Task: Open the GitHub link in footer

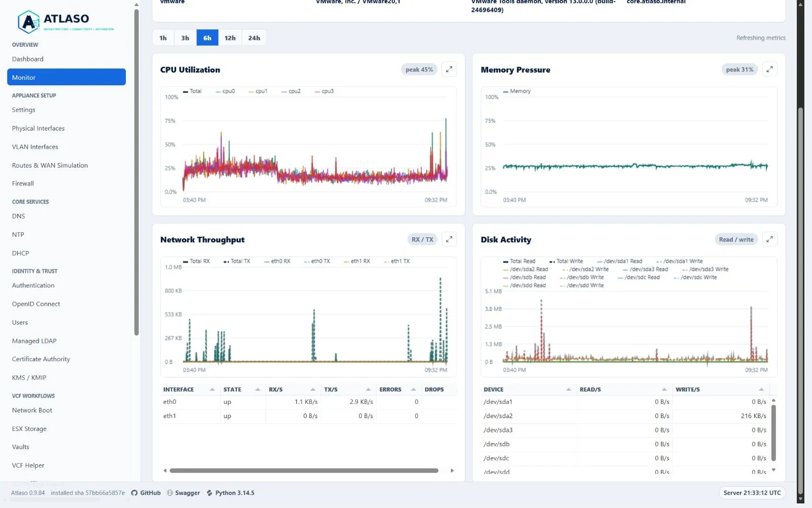Action: (146, 493)
